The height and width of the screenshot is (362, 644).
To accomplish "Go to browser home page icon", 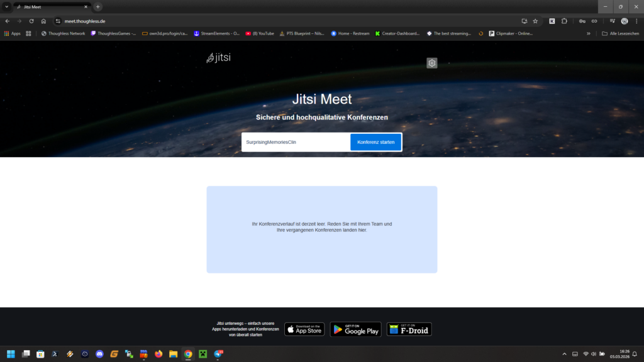I will (43, 21).
